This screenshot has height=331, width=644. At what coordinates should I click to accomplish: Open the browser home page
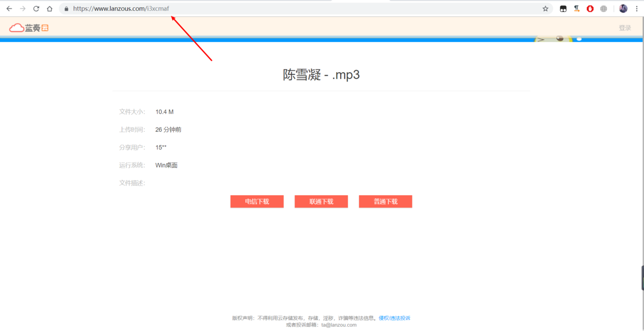pyautogui.click(x=49, y=9)
